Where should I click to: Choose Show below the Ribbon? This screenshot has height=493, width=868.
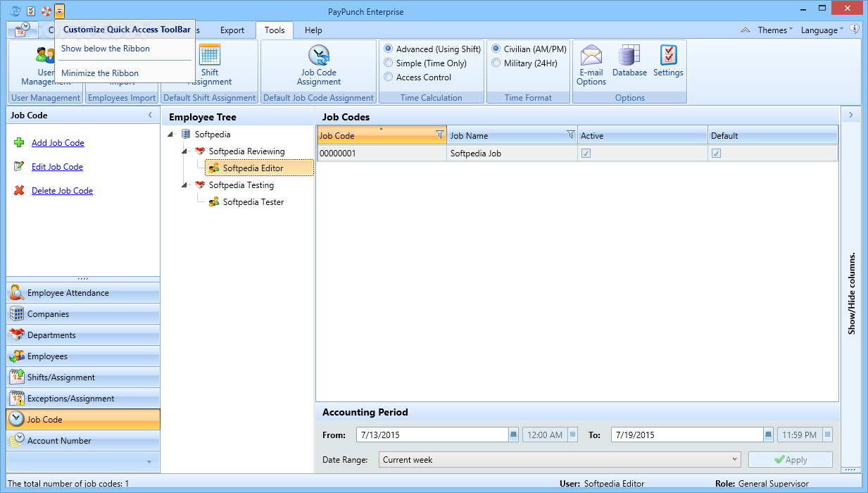[x=106, y=49]
